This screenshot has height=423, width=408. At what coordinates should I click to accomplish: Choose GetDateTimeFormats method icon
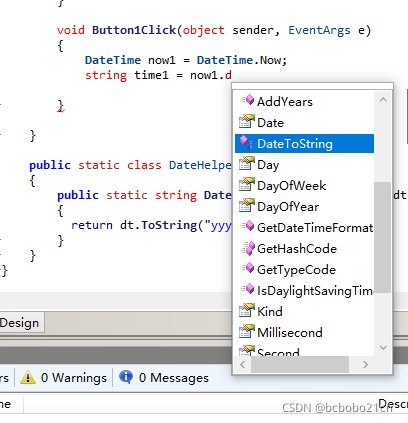pyautogui.click(x=247, y=226)
